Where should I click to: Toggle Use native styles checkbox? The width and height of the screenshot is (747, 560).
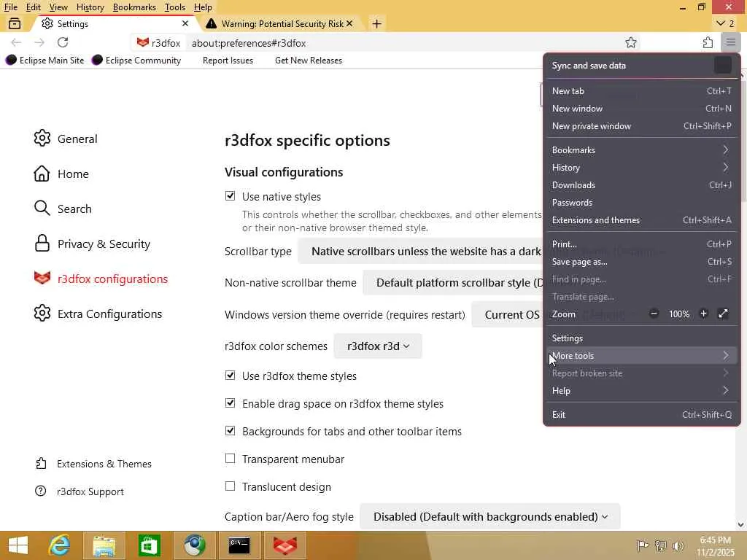coord(230,196)
